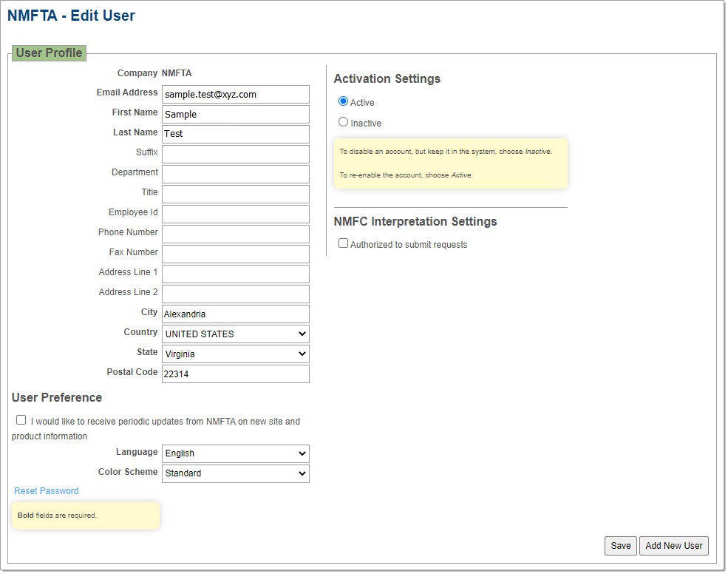Click the 'To disable an account' hint text
This screenshot has width=728, height=574.
(x=446, y=152)
